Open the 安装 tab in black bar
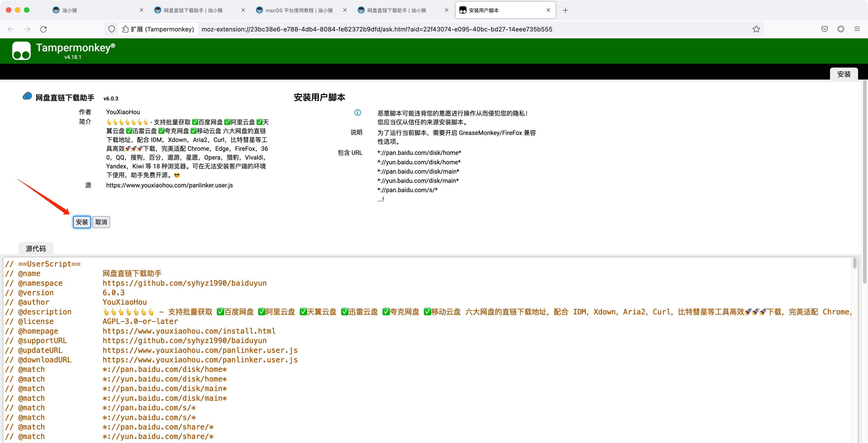Image resolution: width=868 pixels, height=443 pixels. tap(844, 74)
